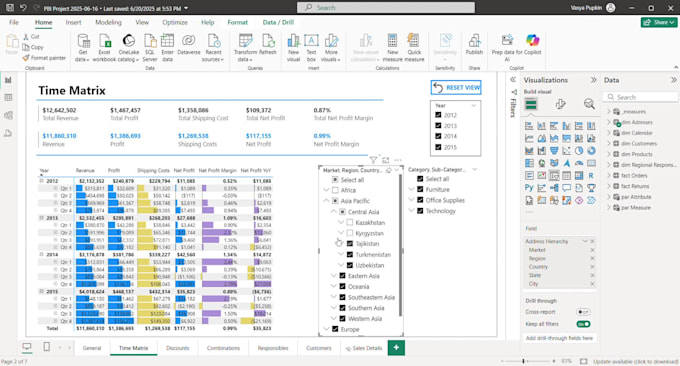Check the Africa checkbox
Screen dimensions: 680x366
(x=335, y=190)
